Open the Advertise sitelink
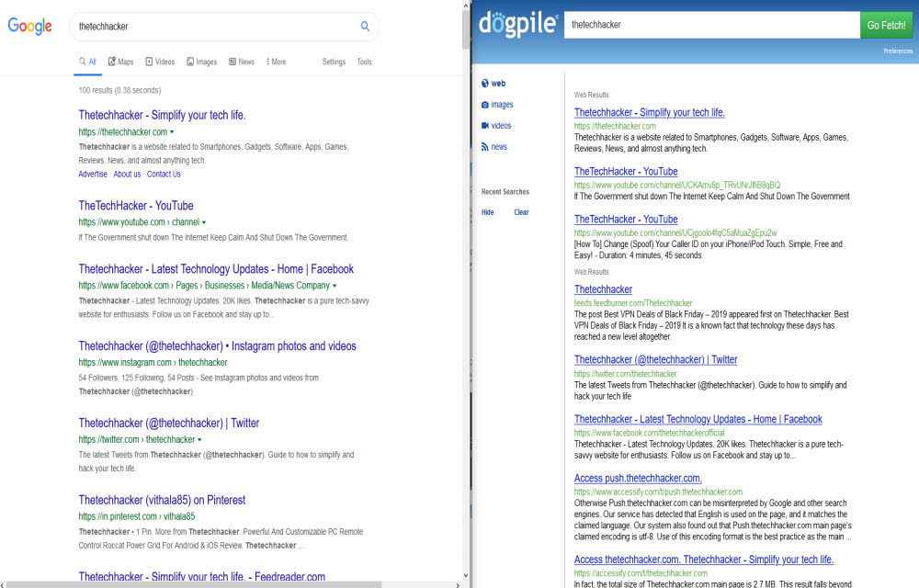The image size is (919, 588). point(93,174)
